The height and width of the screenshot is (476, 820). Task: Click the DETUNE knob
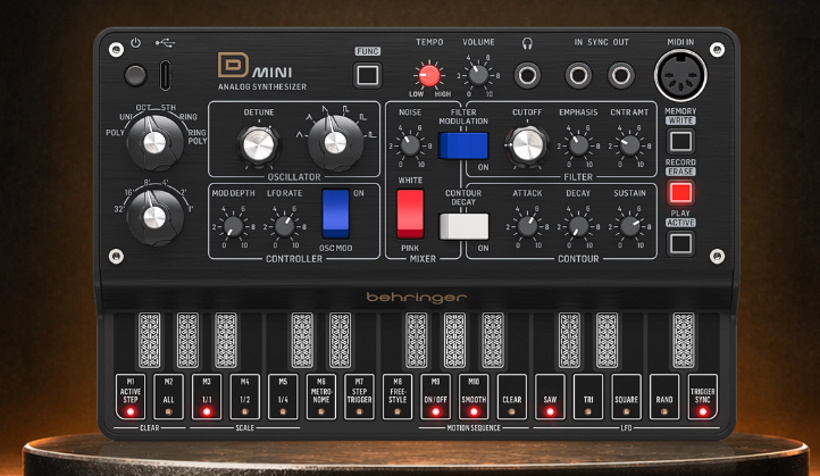(x=259, y=145)
